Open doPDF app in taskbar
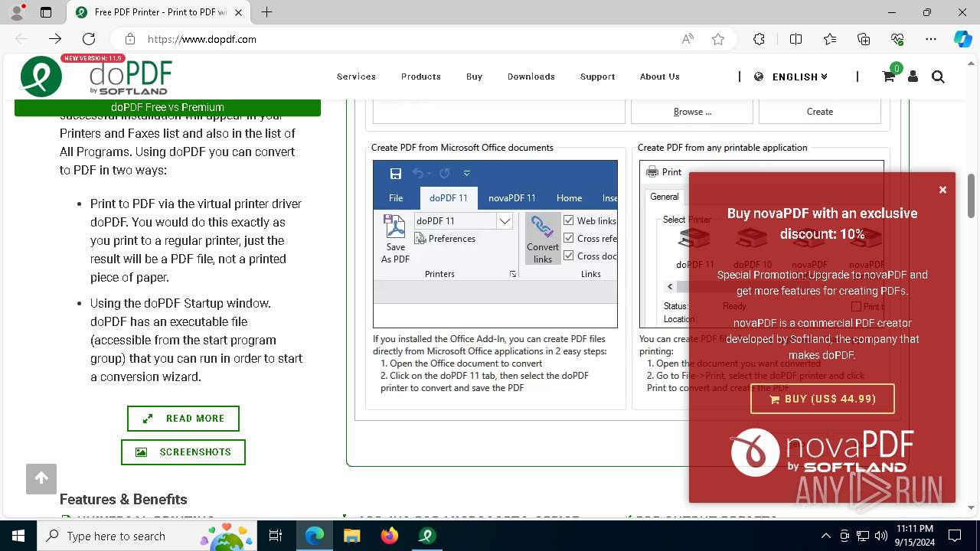980x551 pixels. click(426, 536)
